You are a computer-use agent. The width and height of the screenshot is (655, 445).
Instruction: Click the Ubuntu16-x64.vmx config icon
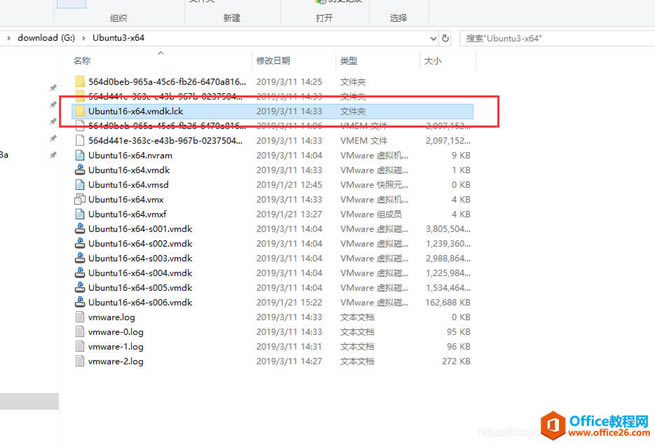click(80, 199)
